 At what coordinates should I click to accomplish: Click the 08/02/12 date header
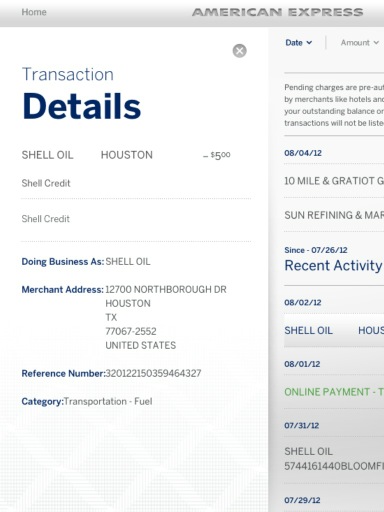[303, 302]
